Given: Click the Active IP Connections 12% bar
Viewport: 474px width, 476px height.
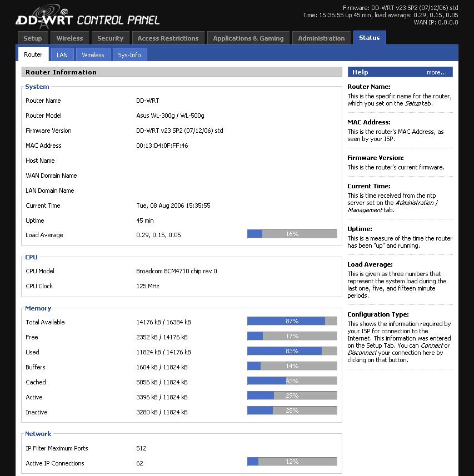Looking at the screenshot, I should pos(292,462).
